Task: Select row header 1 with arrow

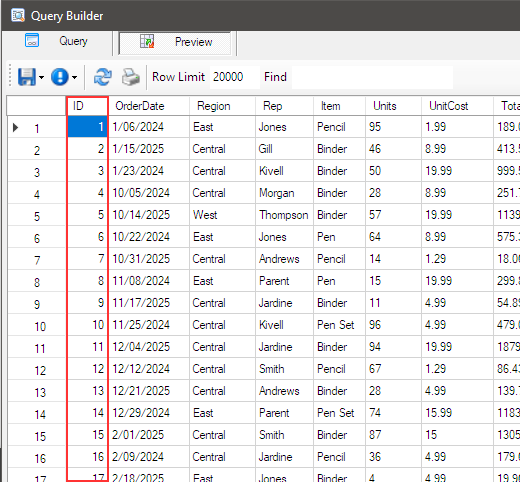Action: pyautogui.click(x=36, y=127)
